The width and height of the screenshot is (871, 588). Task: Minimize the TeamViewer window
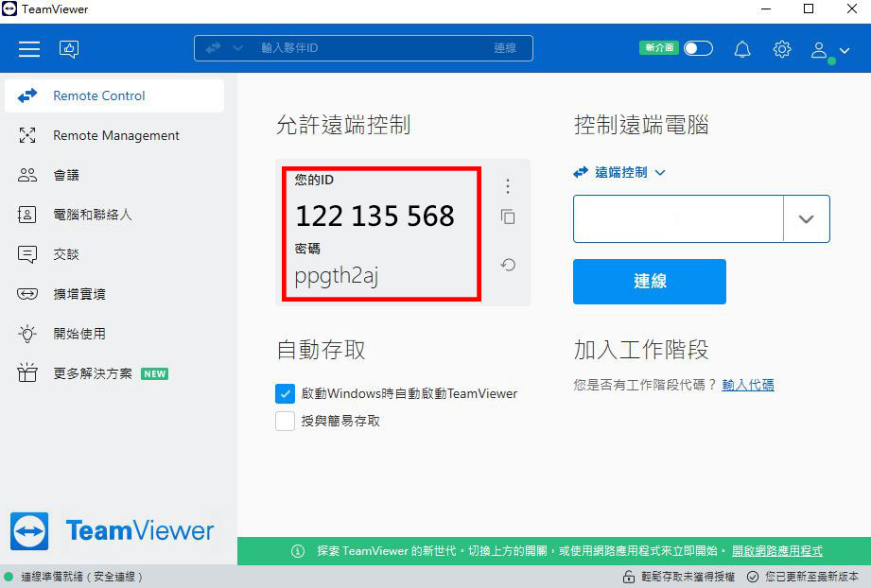click(766, 9)
